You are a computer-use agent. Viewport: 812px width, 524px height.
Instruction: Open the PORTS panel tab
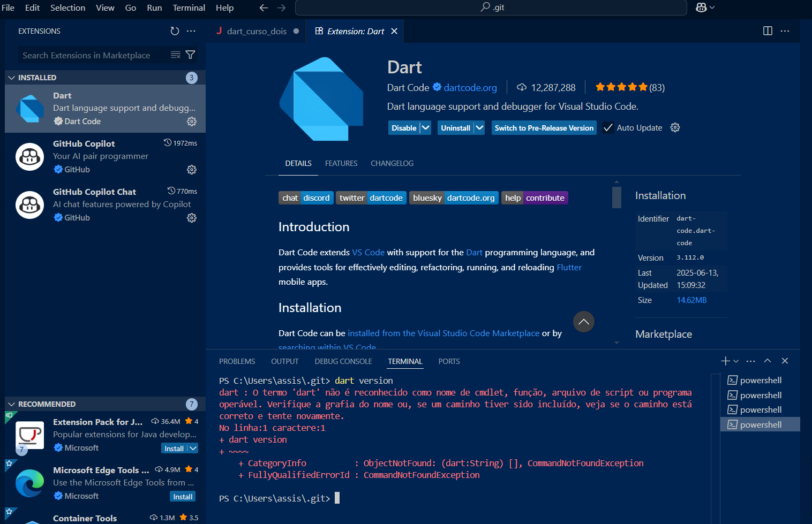pos(449,361)
